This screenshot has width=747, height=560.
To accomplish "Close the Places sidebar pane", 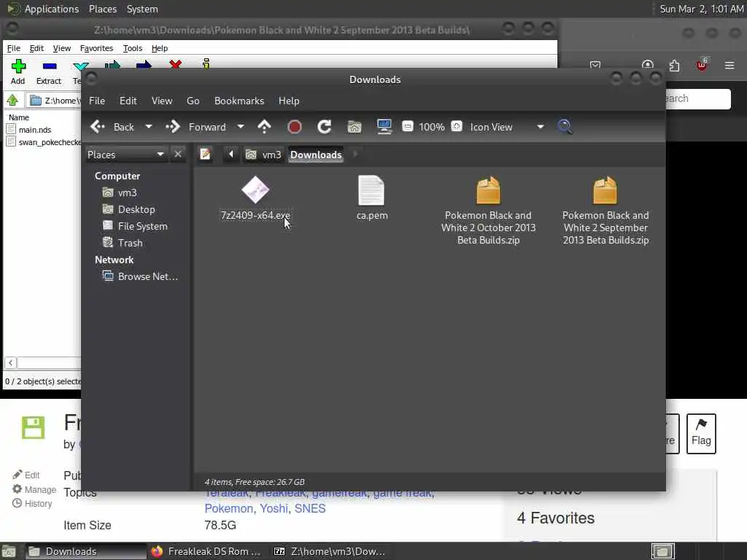I will (178, 155).
